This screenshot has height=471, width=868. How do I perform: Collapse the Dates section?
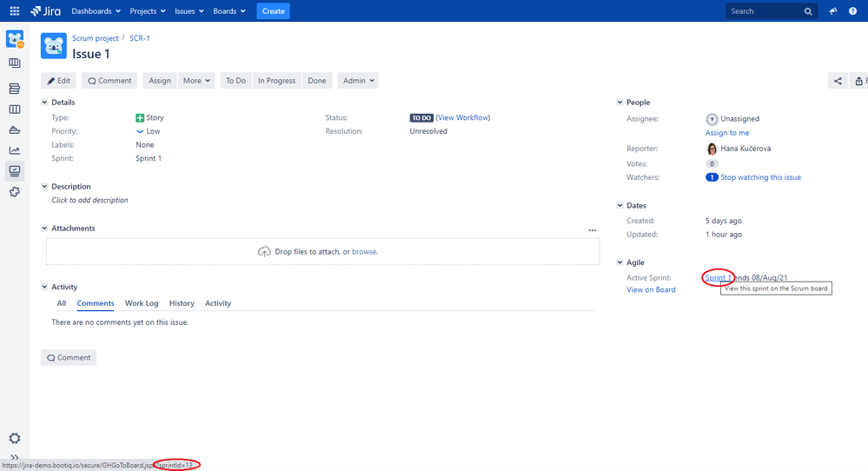click(620, 205)
